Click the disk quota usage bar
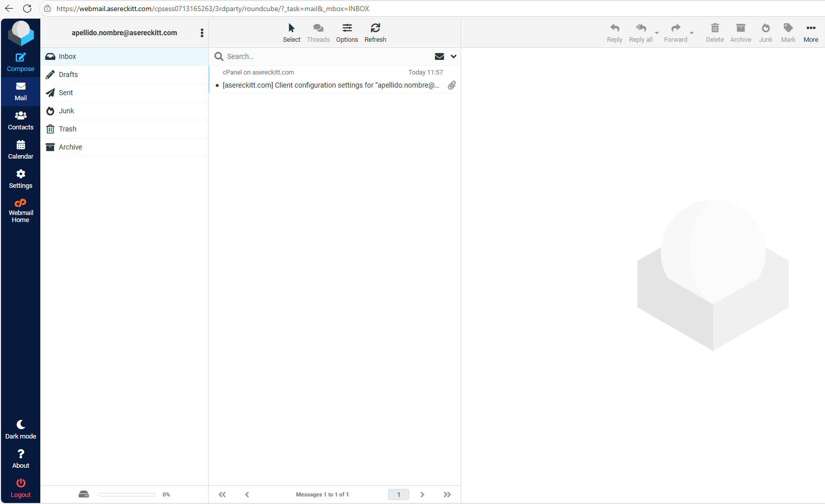This screenshot has height=504, width=825. coord(126,494)
